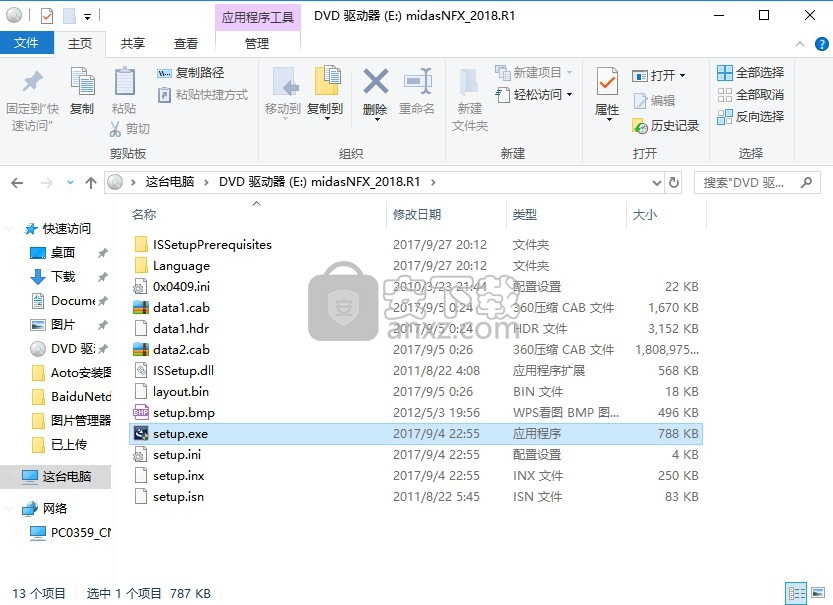Go back with the left arrow
The height and width of the screenshot is (605, 833).
(x=17, y=183)
